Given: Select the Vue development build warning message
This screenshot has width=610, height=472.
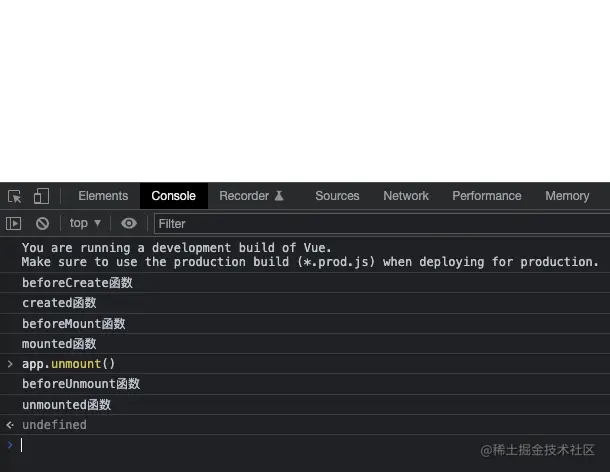Looking at the screenshot, I should (305, 255).
